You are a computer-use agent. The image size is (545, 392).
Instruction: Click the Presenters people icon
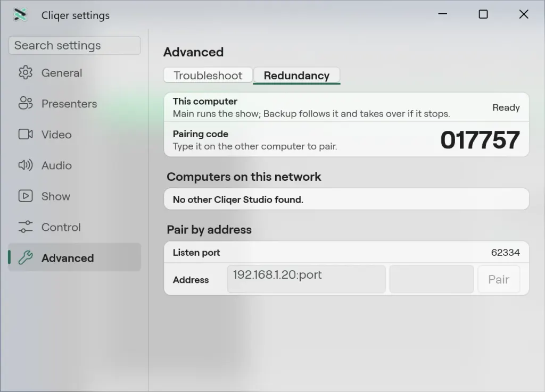point(26,104)
